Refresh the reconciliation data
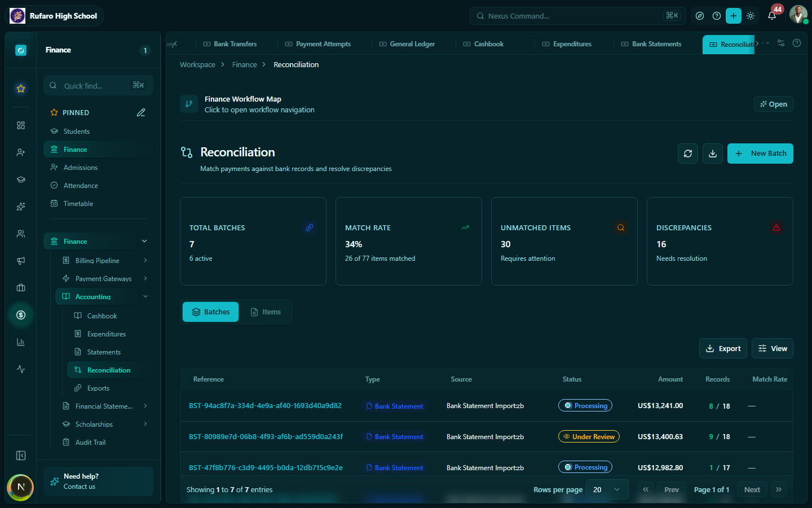Screen dimensions: 812x508 tap(688, 154)
